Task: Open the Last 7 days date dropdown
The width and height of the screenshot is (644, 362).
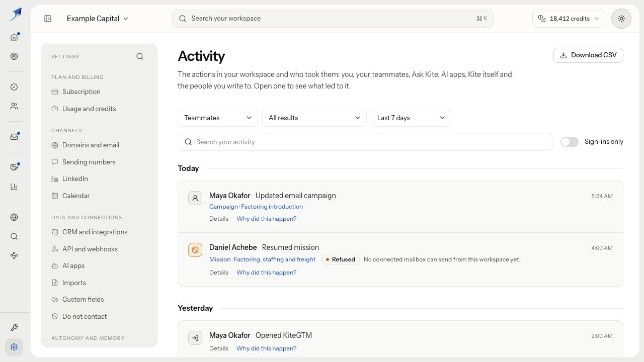Action: (x=411, y=118)
